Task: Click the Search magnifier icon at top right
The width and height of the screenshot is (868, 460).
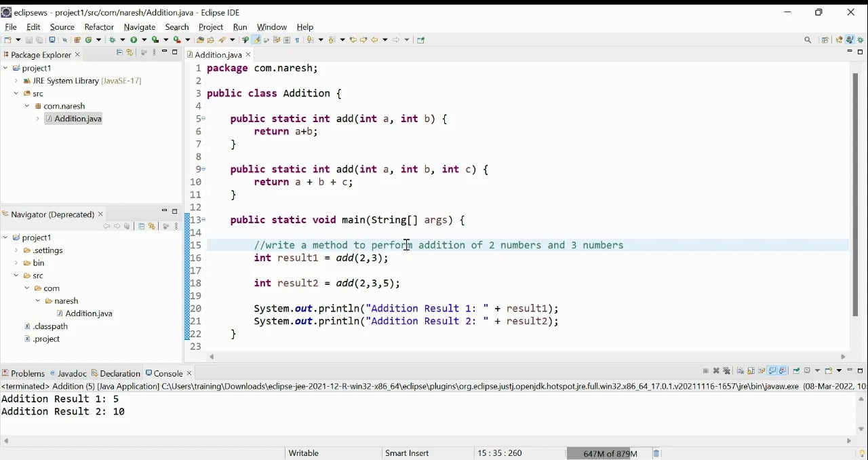Action: tap(808, 40)
